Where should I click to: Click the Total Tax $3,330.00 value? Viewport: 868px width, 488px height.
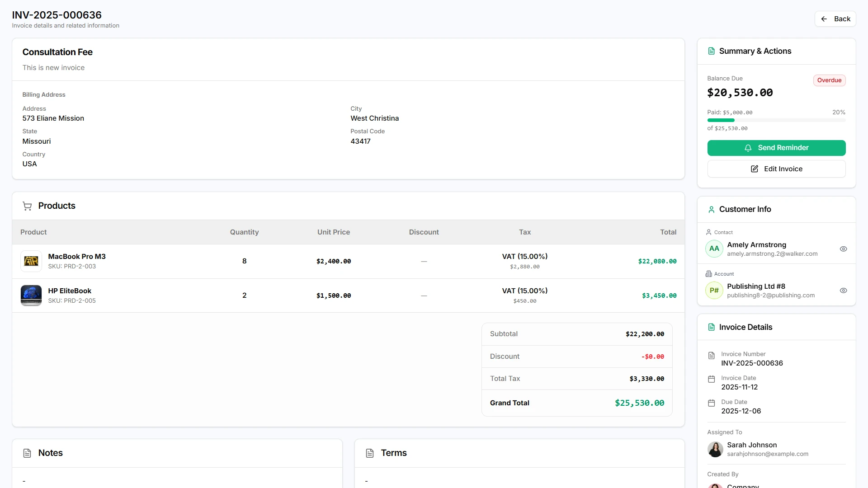click(x=646, y=379)
